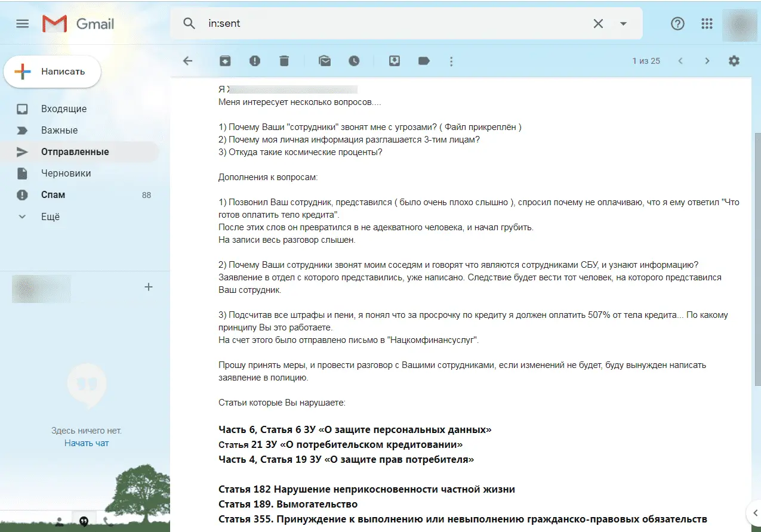Show search options dropdown arrow
Screen dimensions: 761x532
point(623,23)
